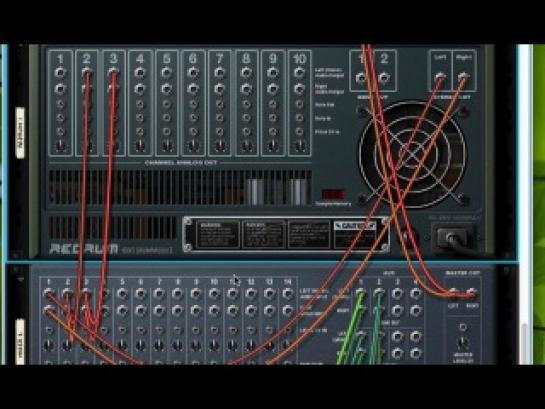This screenshot has height=409, width=545.
Task: Click mixer master out Right jack
Action: [471, 293]
